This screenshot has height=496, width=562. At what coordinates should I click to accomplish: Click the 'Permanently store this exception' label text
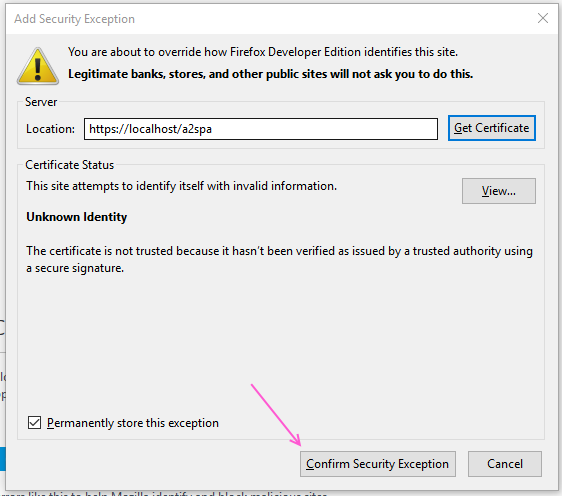pos(133,423)
